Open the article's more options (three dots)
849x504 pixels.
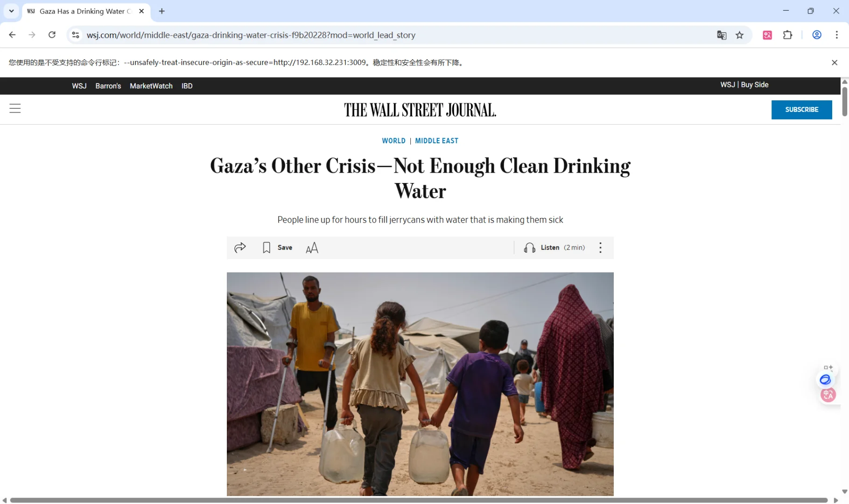[600, 248]
